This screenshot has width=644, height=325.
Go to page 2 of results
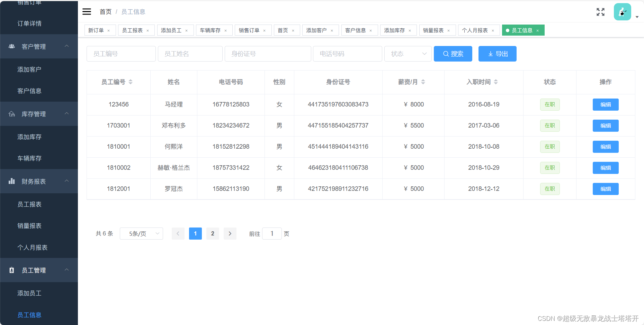[213, 234]
